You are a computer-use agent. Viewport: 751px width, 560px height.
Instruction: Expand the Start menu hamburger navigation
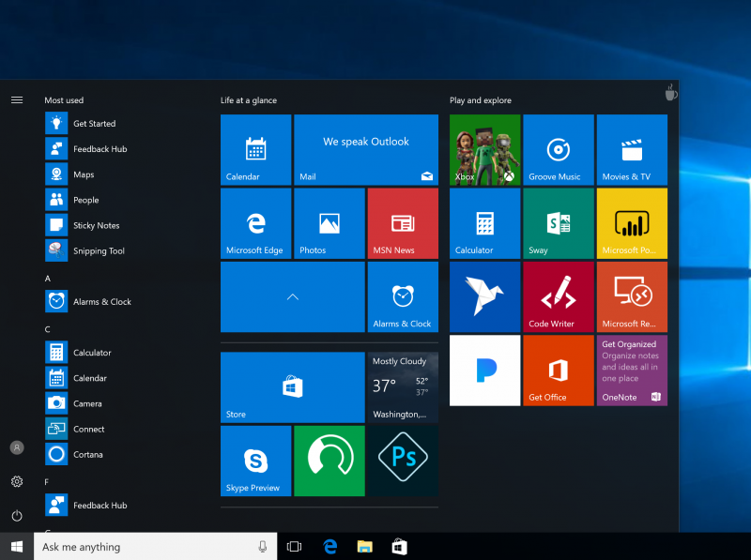click(17, 100)
